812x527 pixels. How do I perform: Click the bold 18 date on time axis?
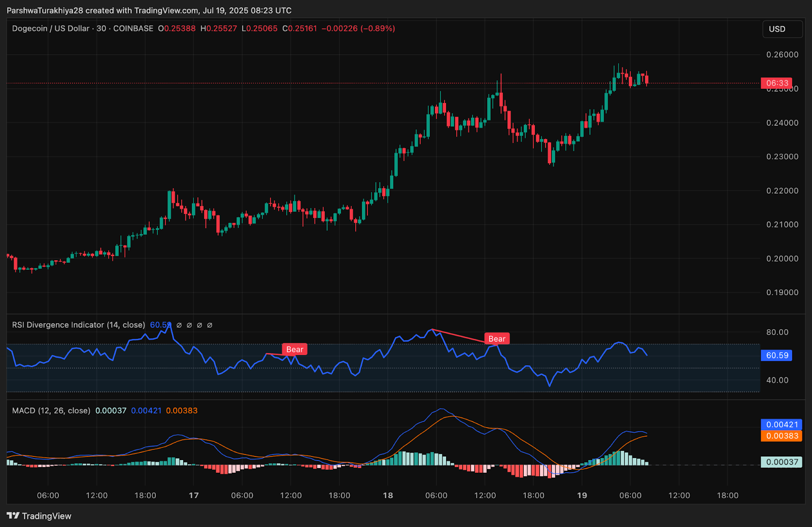388,496
